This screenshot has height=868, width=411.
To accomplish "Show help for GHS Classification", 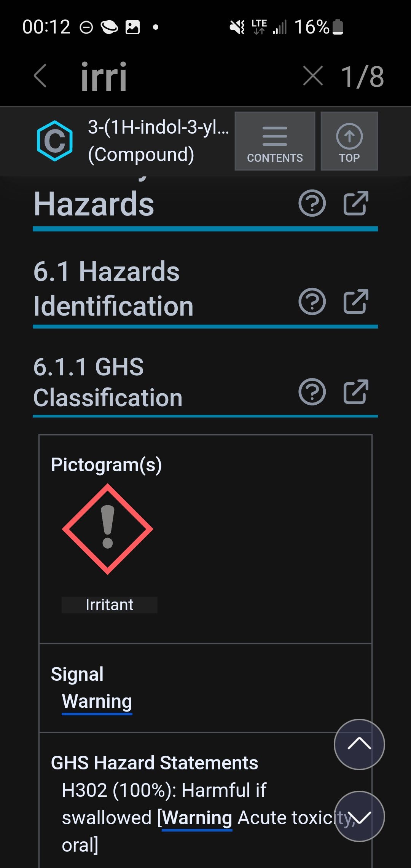I will point(312,392).
